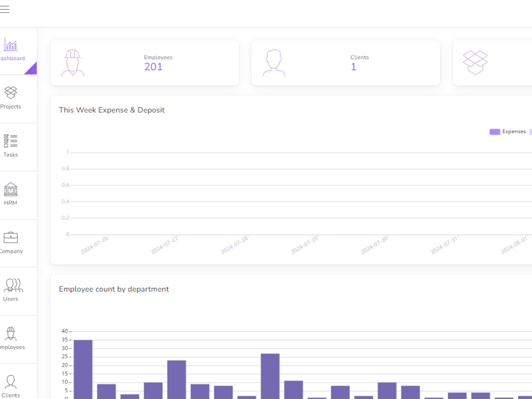Viewport: 532px width, 399px height.
Task: Select the Projects menu label
Action: coord(11,106)
